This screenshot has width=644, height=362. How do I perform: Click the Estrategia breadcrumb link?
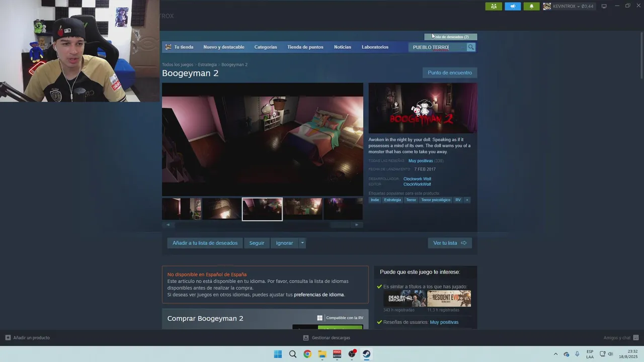[x=207, y=64]
